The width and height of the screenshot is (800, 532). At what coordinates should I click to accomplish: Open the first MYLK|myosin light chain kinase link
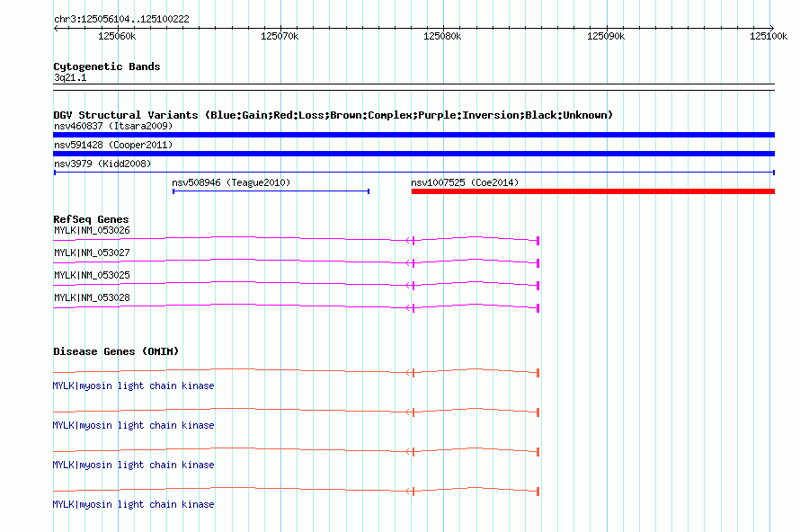133,386
